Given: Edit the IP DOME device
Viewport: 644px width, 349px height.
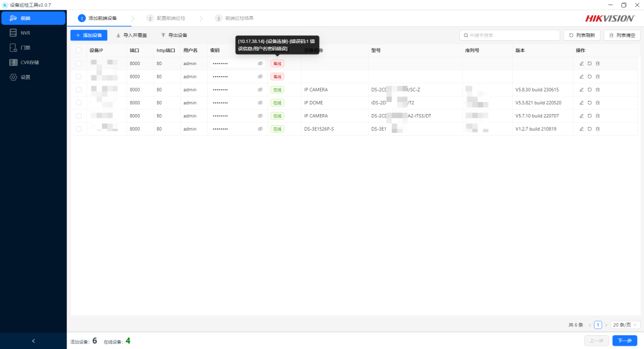Looking at the screenshot, I should 582,103.
